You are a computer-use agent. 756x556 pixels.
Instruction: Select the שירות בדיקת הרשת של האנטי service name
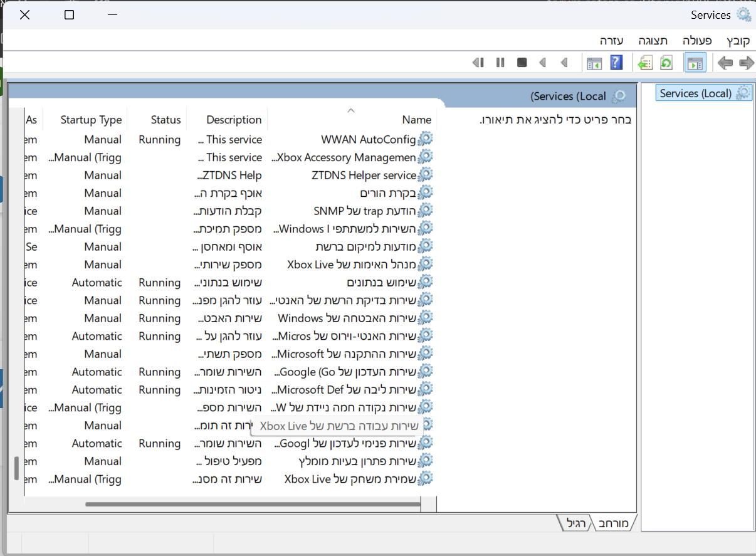coord(344,300)
